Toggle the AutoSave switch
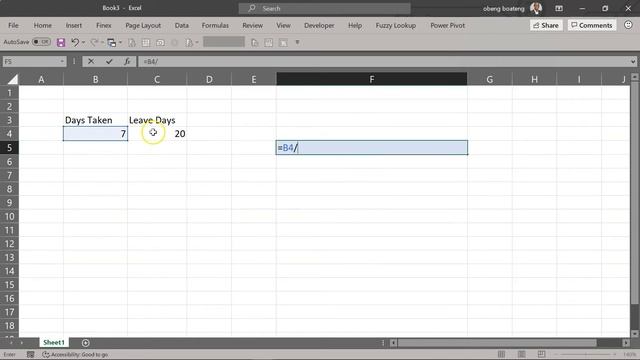Screen dimensions: 640x360 (42, 42)
